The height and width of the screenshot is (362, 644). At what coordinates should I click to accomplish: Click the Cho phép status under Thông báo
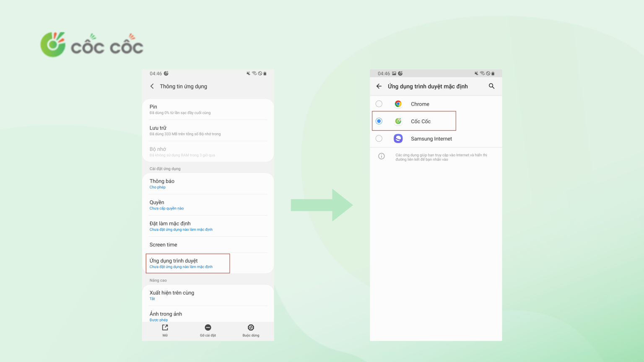tap(158, 187)
